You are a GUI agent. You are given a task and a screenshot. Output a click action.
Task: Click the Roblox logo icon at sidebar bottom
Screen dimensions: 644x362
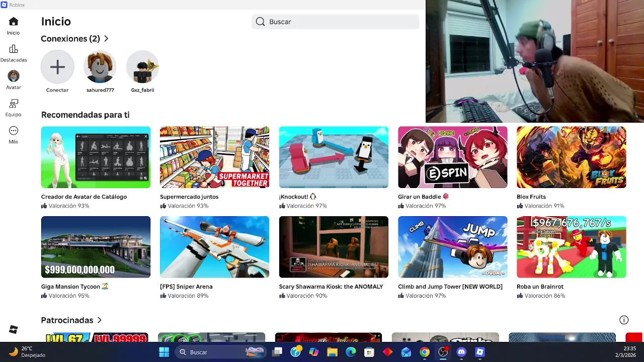coord(14,329)
